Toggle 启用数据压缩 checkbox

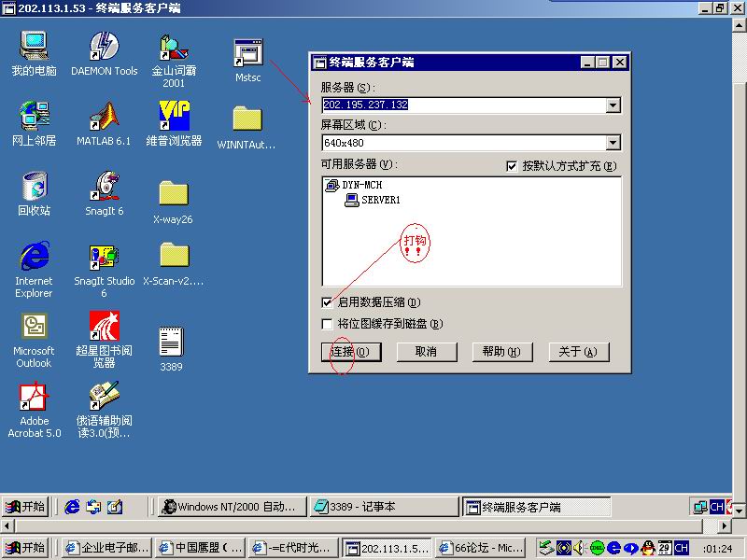(327, 302)
